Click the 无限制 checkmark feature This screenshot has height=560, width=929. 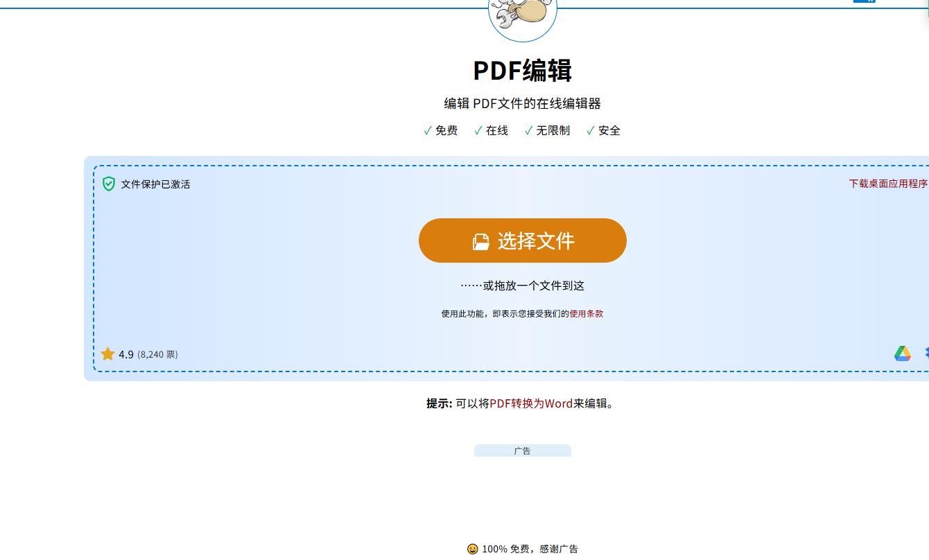(547, 130)
